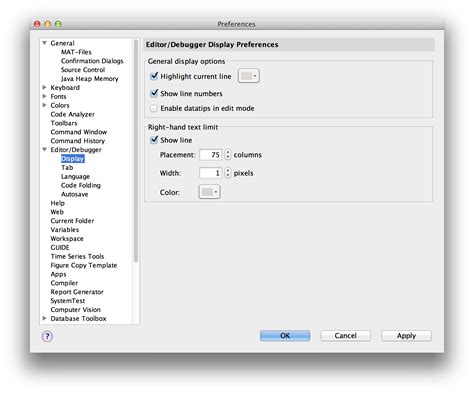The image size is (474, 394).
Task: Collapse the Editor/Debugger tree node
Action: click(44, 150)
